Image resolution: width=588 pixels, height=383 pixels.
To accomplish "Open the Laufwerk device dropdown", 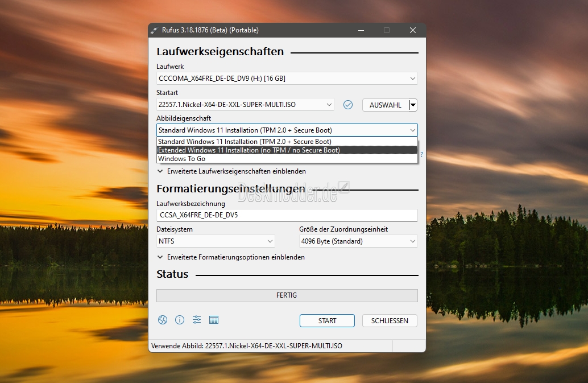I will pos(287,79).
